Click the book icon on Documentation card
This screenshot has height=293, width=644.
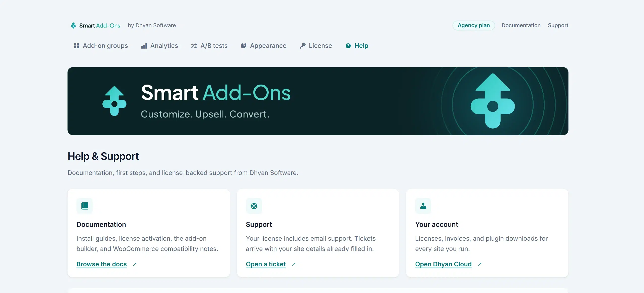[85, 206]
